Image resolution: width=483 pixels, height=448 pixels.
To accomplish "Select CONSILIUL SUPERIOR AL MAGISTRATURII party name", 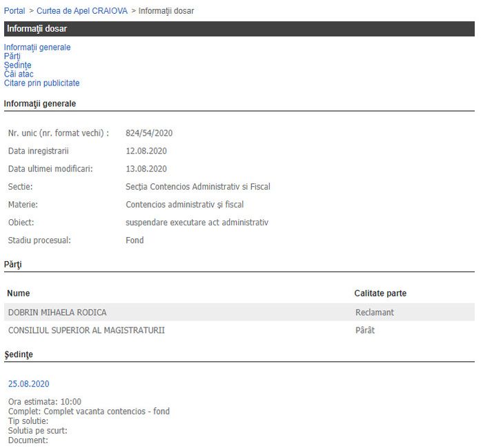I will point(86,330).
